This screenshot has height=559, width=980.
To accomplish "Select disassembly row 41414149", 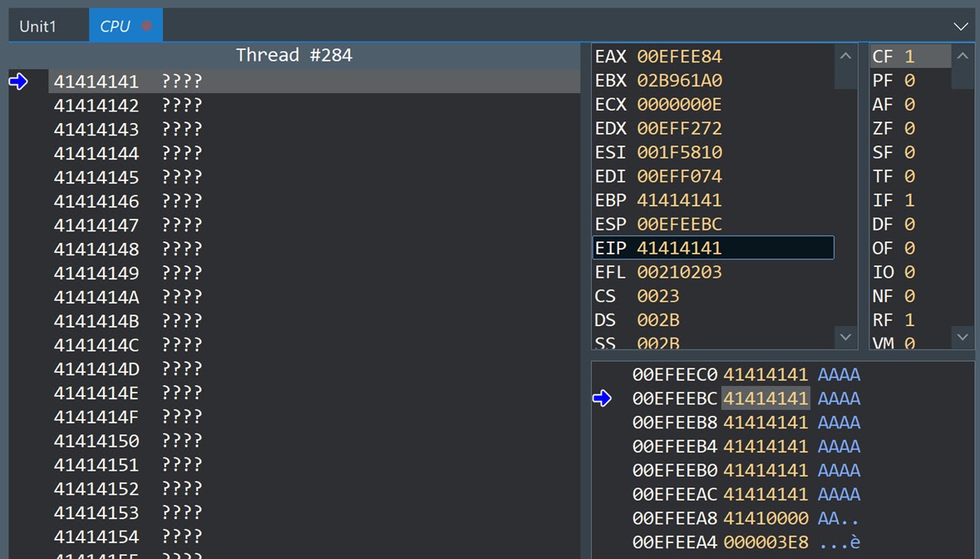I will (x=314, y=273).
